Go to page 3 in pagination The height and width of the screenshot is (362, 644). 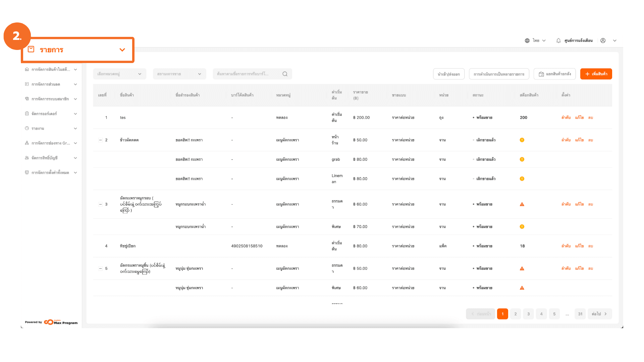[528, 314]
